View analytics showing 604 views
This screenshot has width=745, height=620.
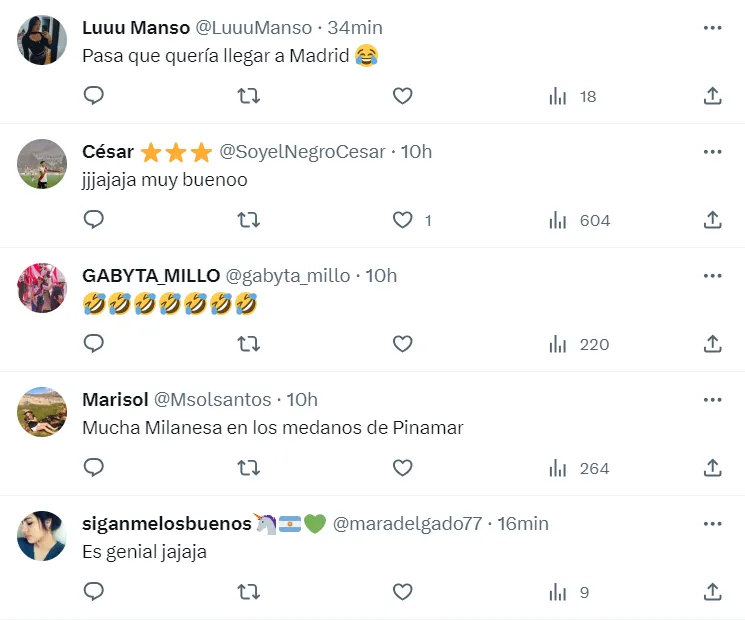pyautogui.click(x=580, y=220)
